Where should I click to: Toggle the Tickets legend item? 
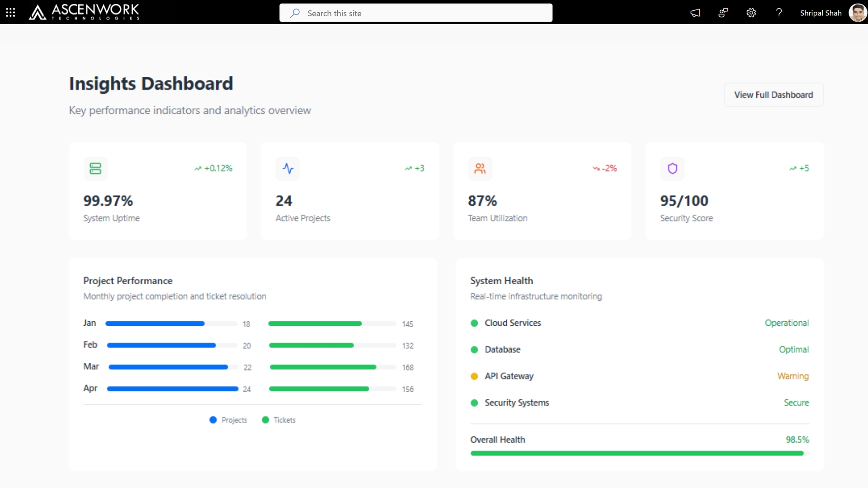point(279,420)
